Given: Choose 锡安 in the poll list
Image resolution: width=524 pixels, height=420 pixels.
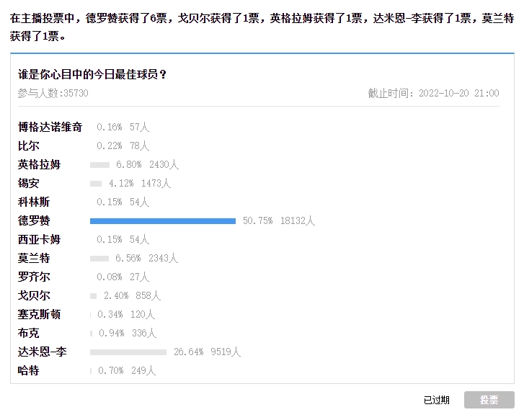Looking at the screenshot, I should click(28, 183).
